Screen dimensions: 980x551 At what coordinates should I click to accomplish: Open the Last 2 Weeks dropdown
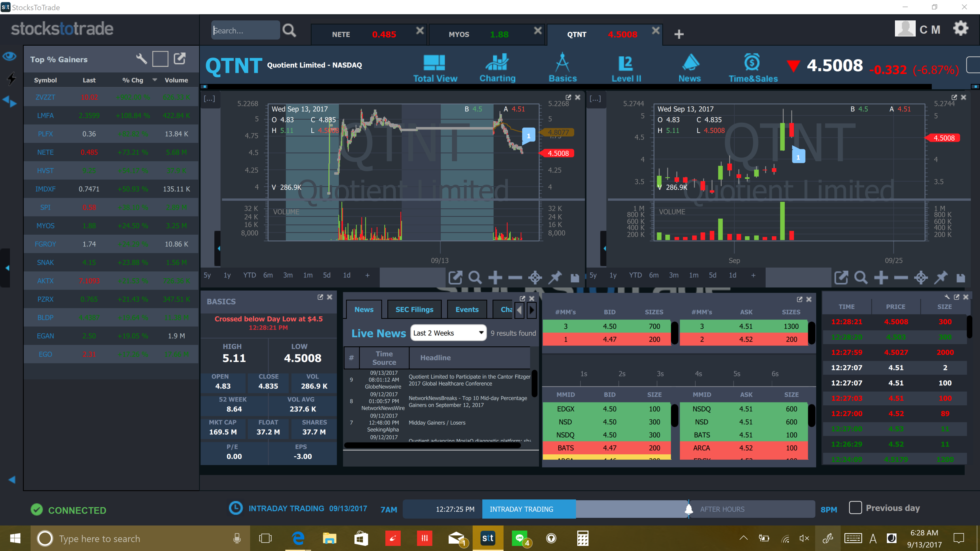[x=448, y=333]
